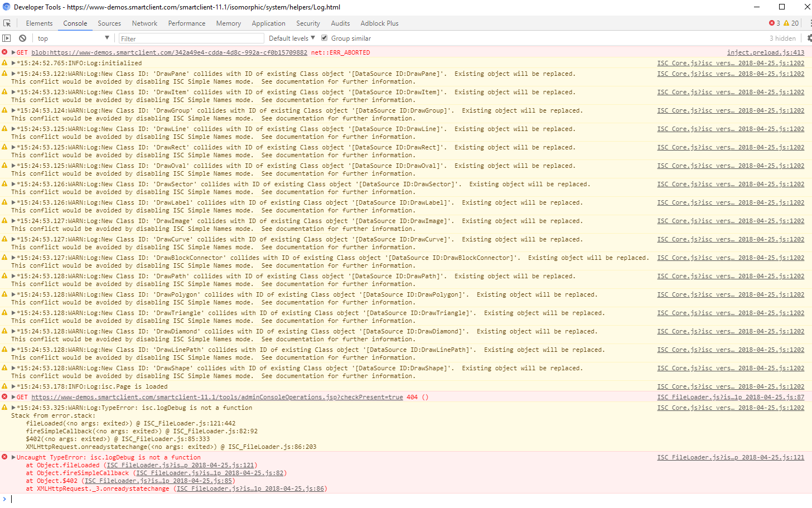Click the net::ERR_ABORTED error text
The height and width of the screenshot is (508, 812).
point(340,52)
